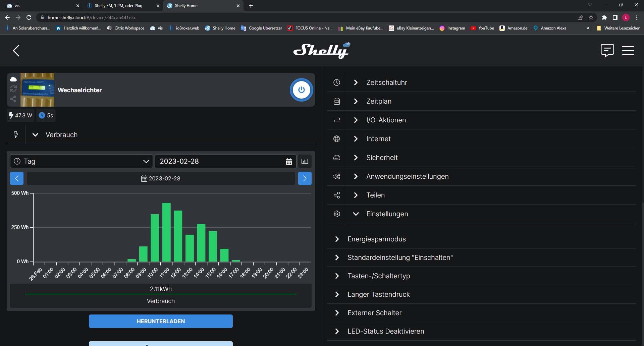Expand Standardeinstellung "Einschalten" setting
The height and width of the screenshot is (346, 644).
[x=482, y=257]
